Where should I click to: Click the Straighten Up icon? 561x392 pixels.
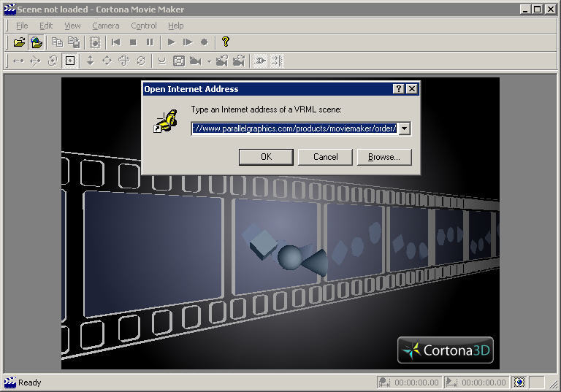(162, 61)
